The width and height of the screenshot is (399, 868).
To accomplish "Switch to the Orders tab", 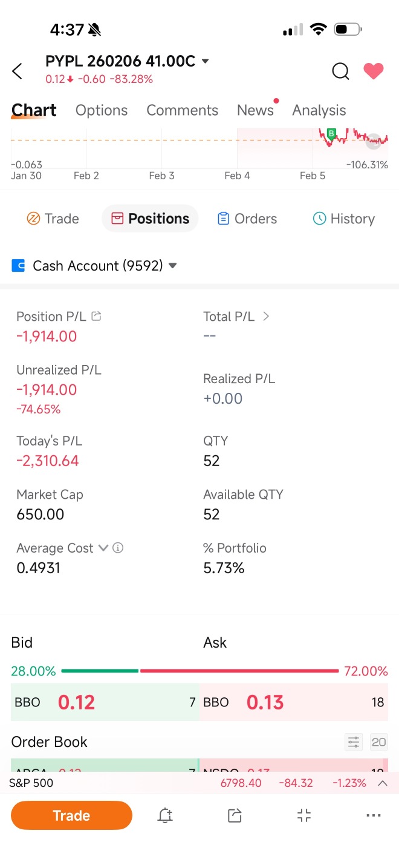I will [x=247, y=219].
